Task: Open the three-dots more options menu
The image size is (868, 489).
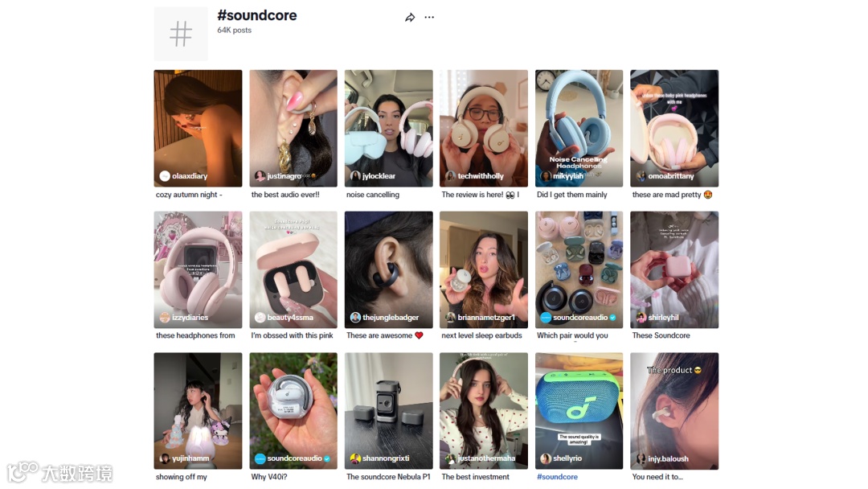Action: click(429, 17)
